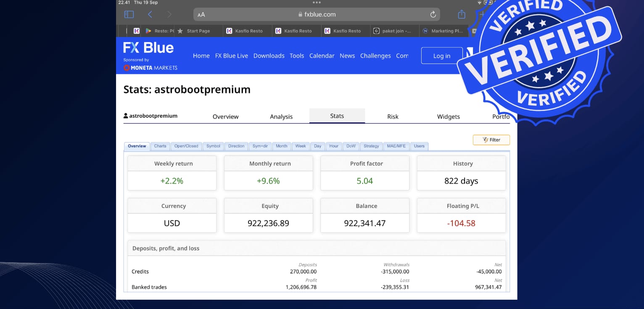This screenshot has width=644, height=309.
Task: Click the Moneta Markets sponsor logo
Action: [150, 68]
